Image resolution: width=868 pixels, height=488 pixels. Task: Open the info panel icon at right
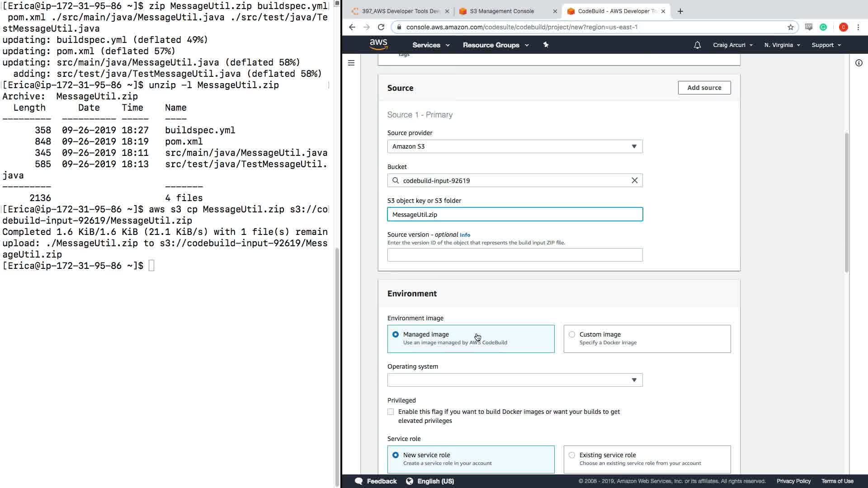point(859,63)
